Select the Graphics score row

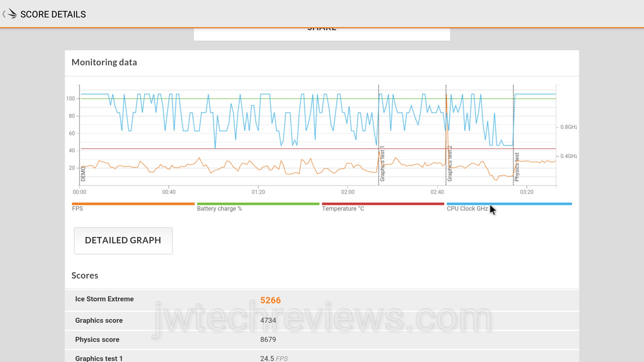[99, 320]
